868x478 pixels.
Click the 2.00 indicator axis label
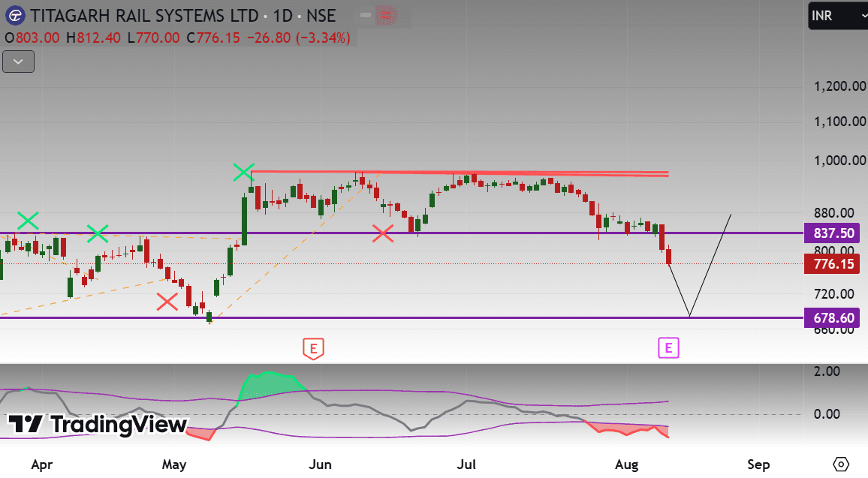[x=827, y=371]
